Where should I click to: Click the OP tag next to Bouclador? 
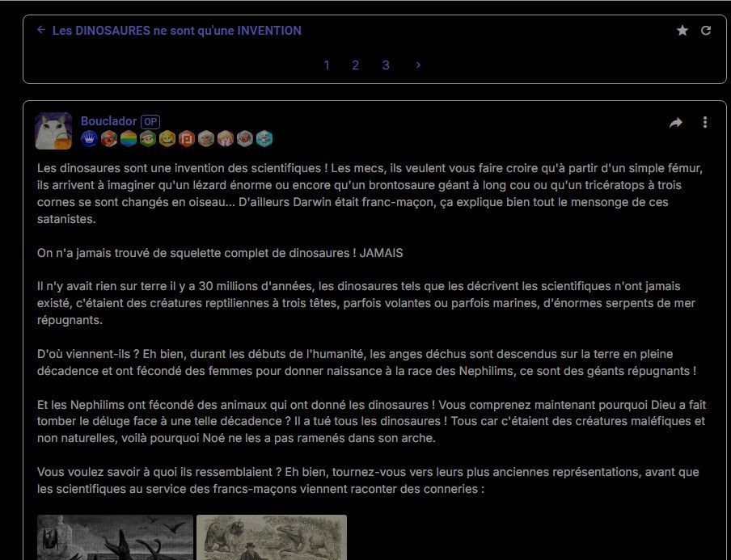tap(150, 121)
